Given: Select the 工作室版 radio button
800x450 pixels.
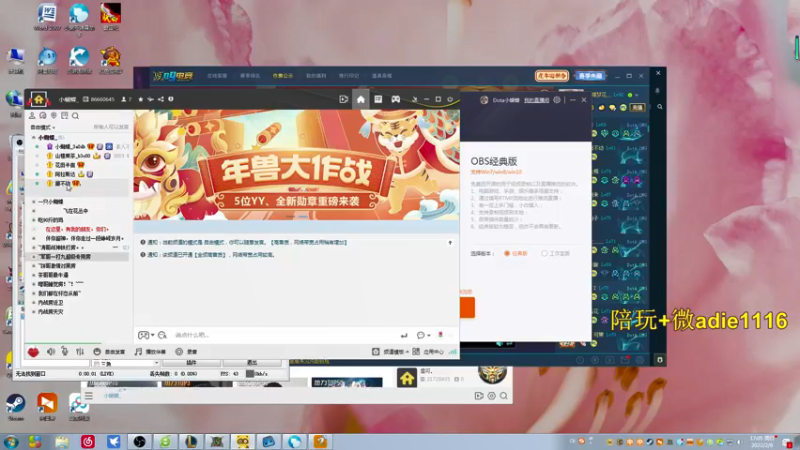Looking at the screenshot, I should (x=544, y=253).
